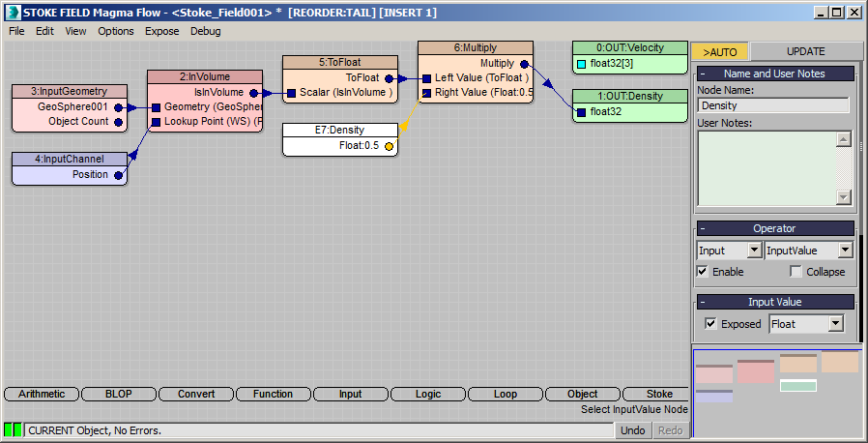Toggle the Collapse checkbox
868x443 pixels.
(796, 272)
